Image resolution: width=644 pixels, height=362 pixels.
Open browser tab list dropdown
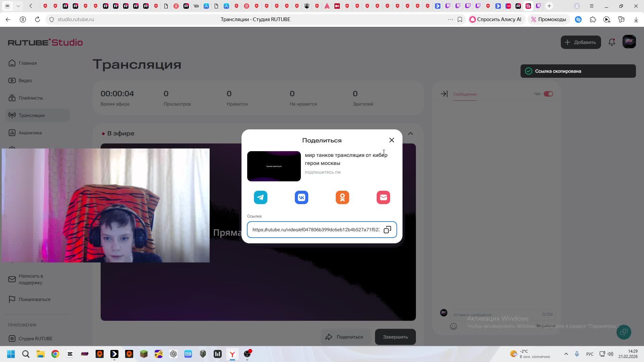click(x=18, y=6)
